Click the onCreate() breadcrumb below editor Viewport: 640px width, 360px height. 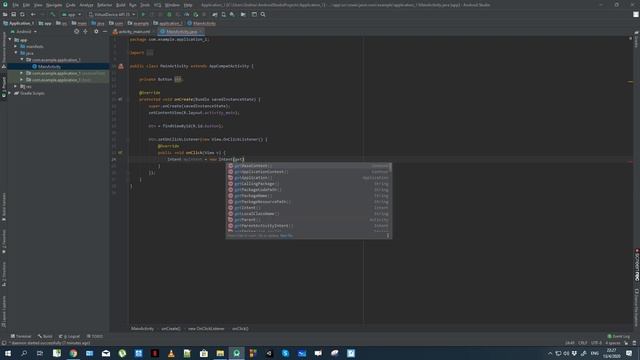171,329
